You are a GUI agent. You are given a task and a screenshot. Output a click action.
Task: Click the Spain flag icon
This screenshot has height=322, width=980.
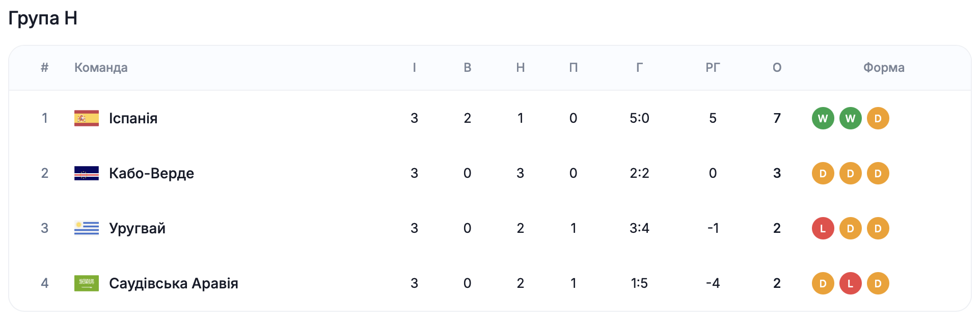(x=87, y=118)
